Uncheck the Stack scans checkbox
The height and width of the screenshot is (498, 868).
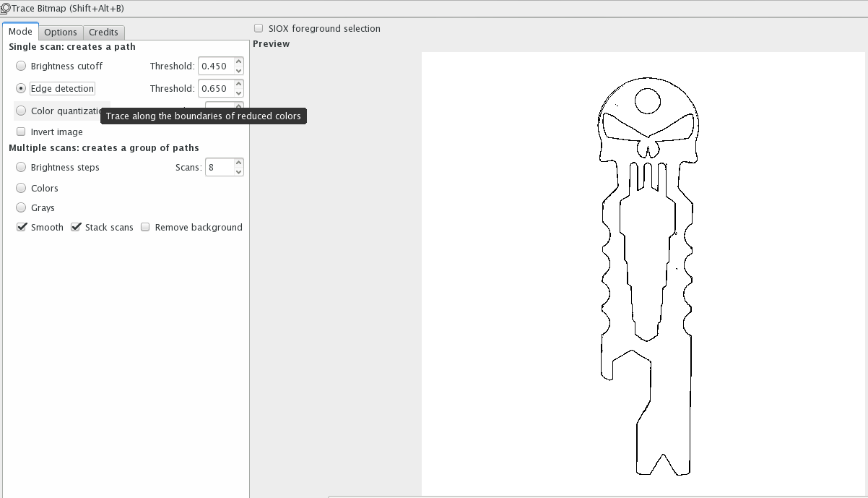pos(76,227)
